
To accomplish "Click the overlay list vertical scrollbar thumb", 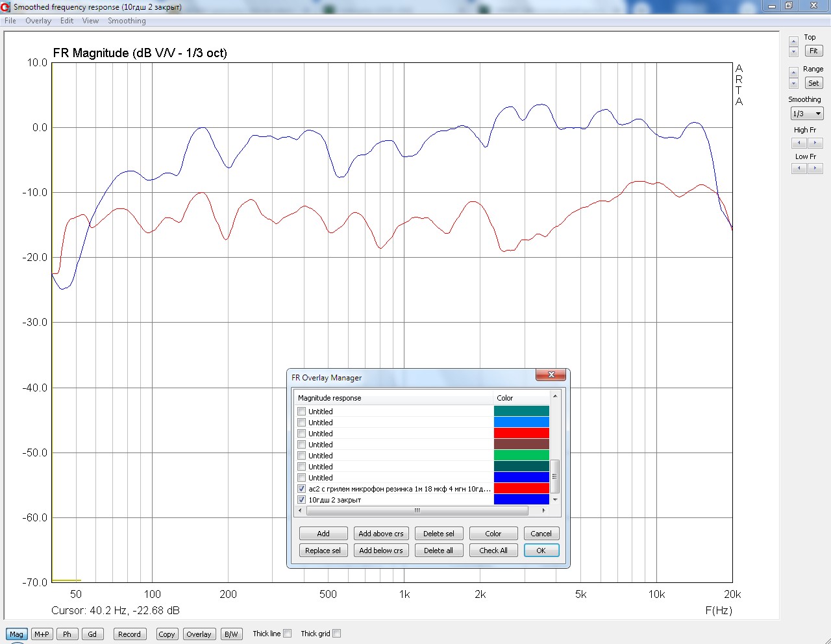I will tap(555, 477).
